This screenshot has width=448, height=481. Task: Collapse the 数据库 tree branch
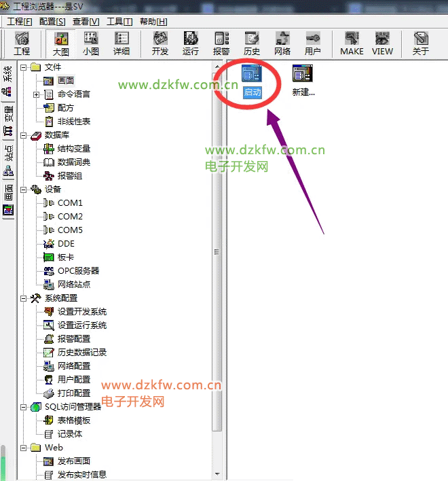(23, 135)
